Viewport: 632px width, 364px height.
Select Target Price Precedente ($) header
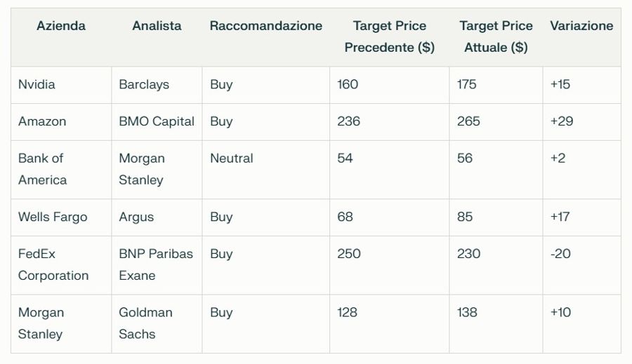pos(389,36)
